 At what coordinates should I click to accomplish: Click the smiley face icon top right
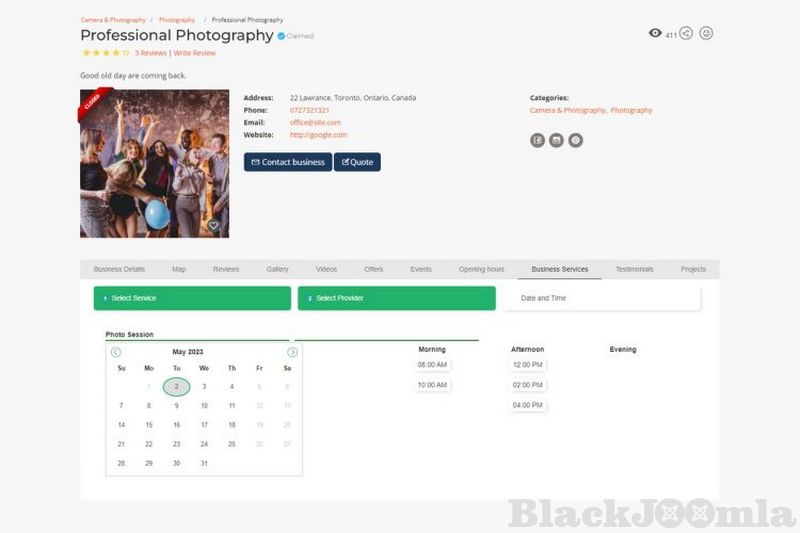706,34
